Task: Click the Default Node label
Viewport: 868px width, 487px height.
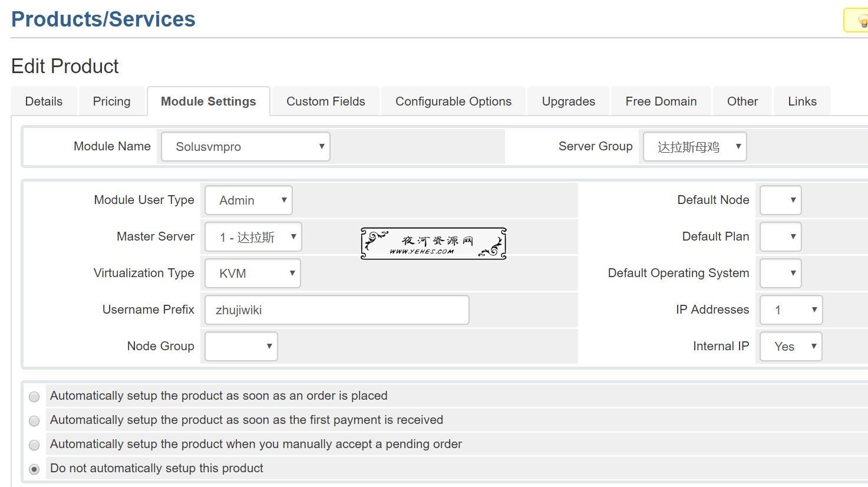Action: (713, 200)
